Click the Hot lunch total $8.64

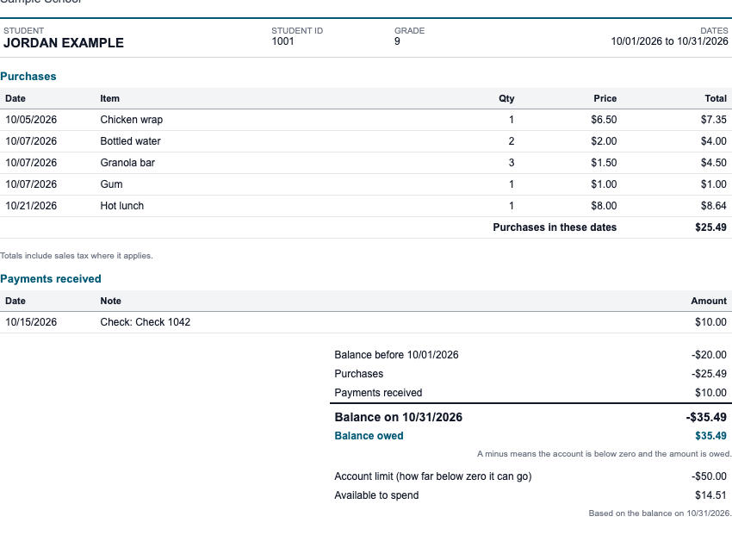click(x=713, y=206)
